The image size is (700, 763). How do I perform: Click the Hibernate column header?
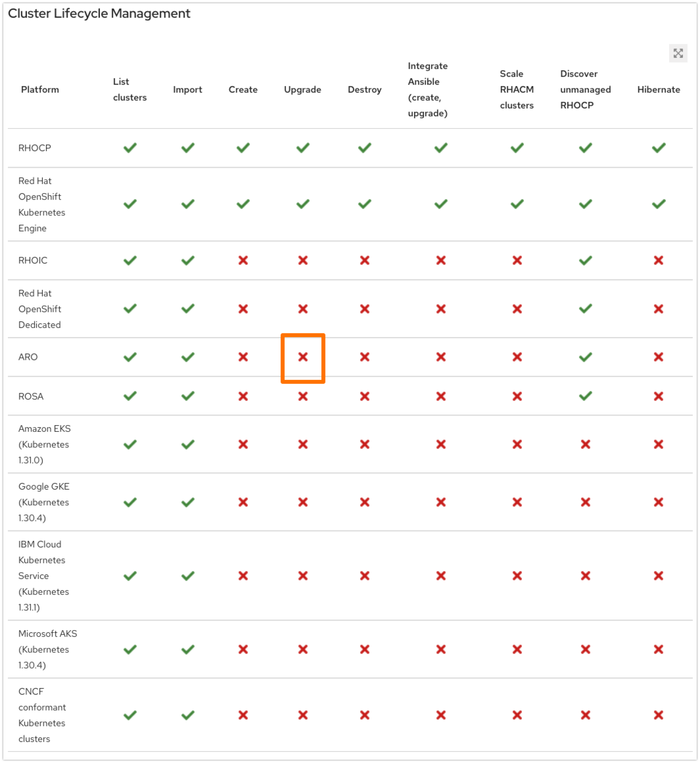pos(658,90)
